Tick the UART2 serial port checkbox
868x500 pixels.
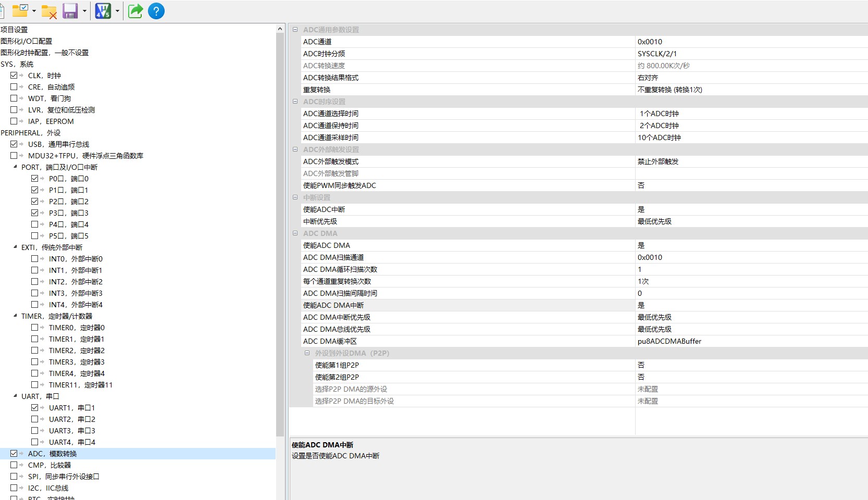(x=35, y=419)
